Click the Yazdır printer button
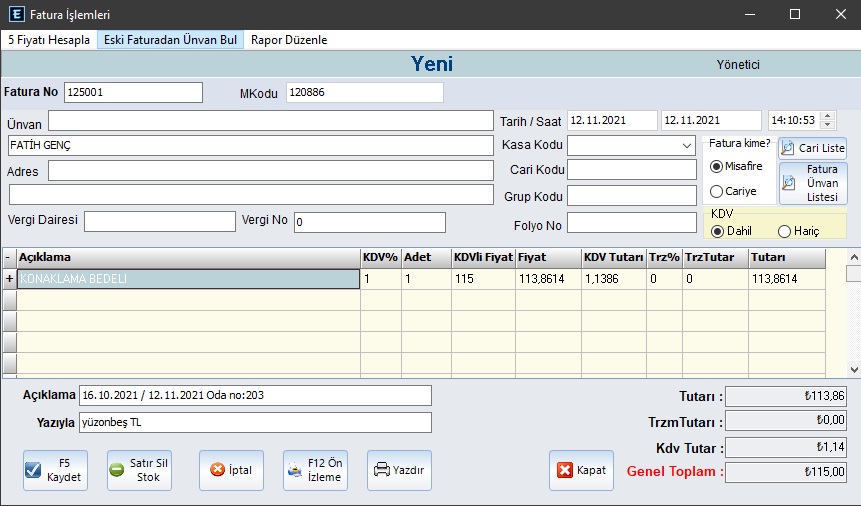861x506 pixels. point(398,470)
